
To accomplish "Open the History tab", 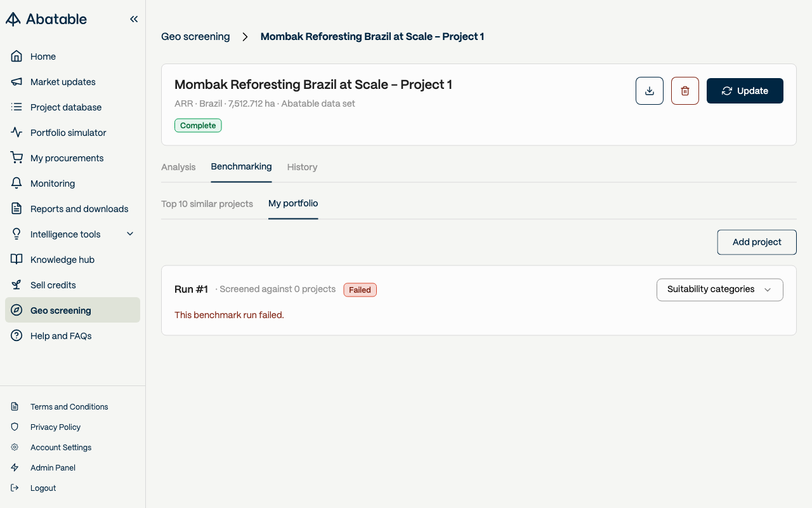I will [x=302, y=167].
